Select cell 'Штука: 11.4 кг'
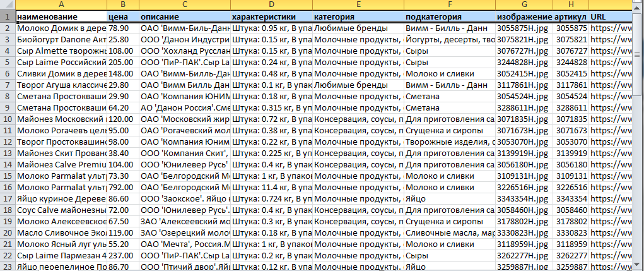The height and width of the screenshot is (271, 644). (271, 188)
